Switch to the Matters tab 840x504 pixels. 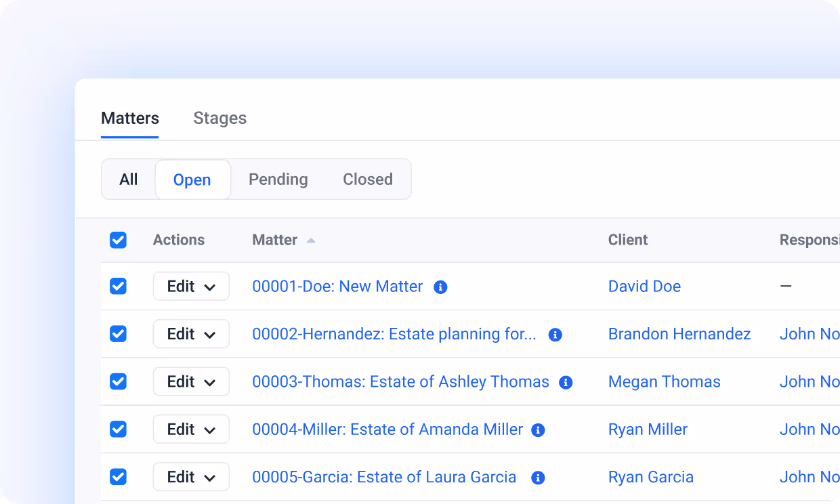(130, 118)
